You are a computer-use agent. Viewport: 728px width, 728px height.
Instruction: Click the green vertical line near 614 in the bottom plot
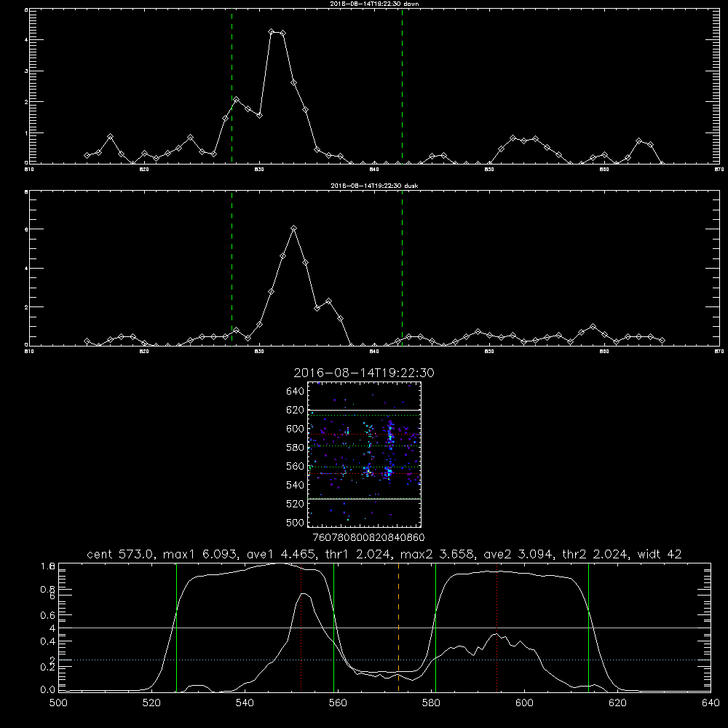click(588, 628)
